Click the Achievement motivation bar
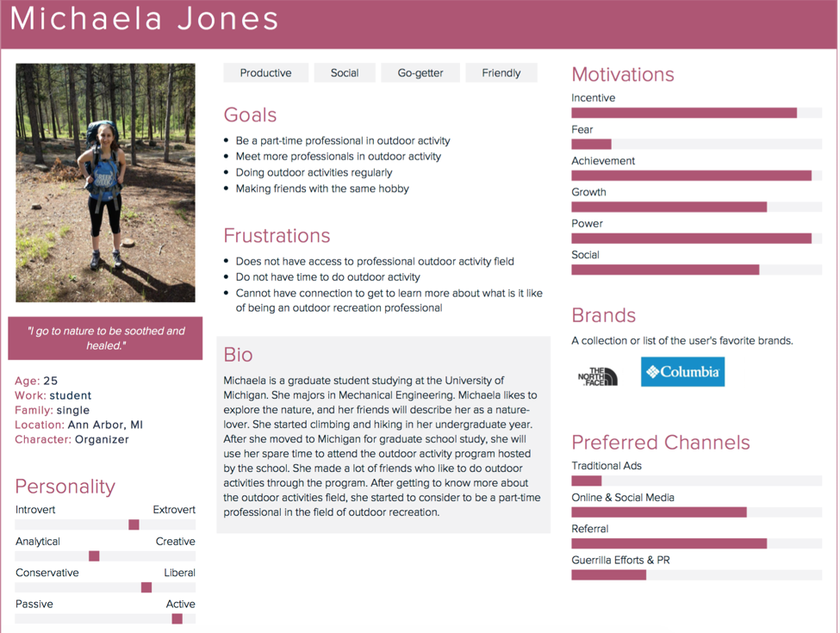The width and height of the screenshot is (840, 633). 691,176
